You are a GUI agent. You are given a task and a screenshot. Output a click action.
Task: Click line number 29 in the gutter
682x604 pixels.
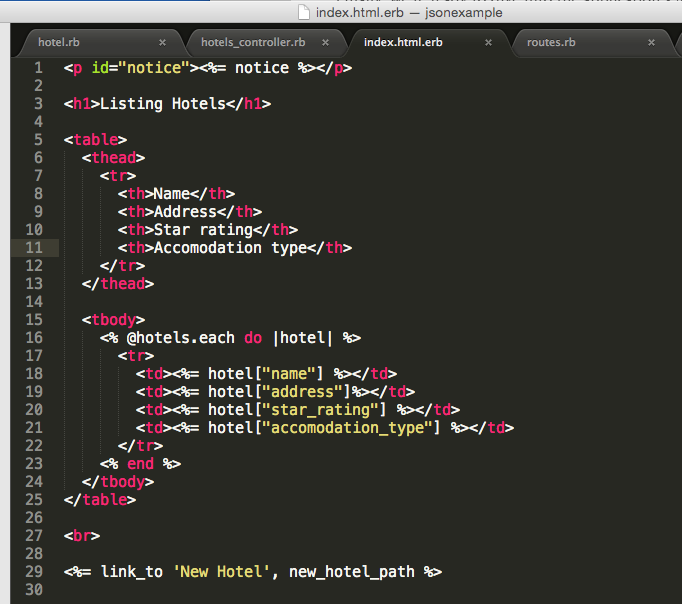[34, 572]
